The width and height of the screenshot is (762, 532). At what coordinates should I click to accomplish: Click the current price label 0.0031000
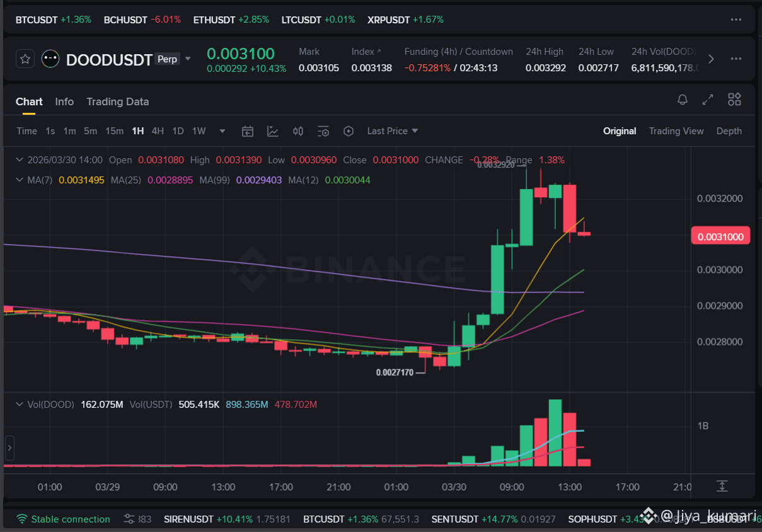[x=720, y=237]
